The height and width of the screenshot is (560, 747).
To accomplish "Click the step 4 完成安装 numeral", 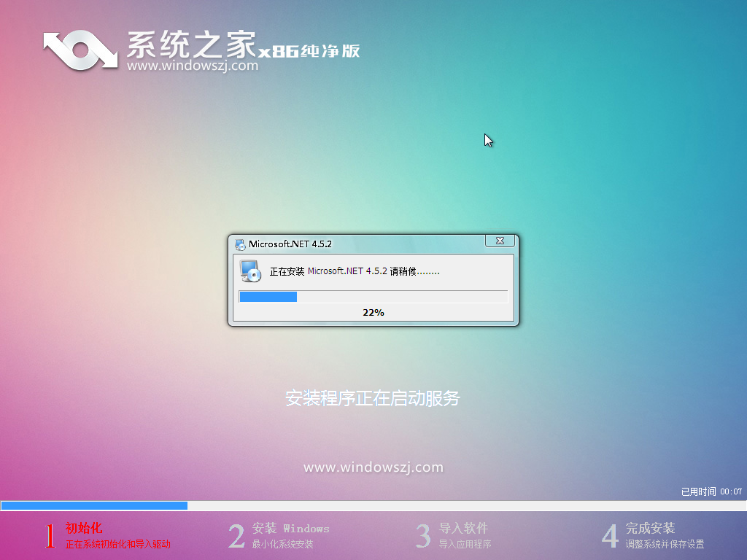I will click(610, 534).
